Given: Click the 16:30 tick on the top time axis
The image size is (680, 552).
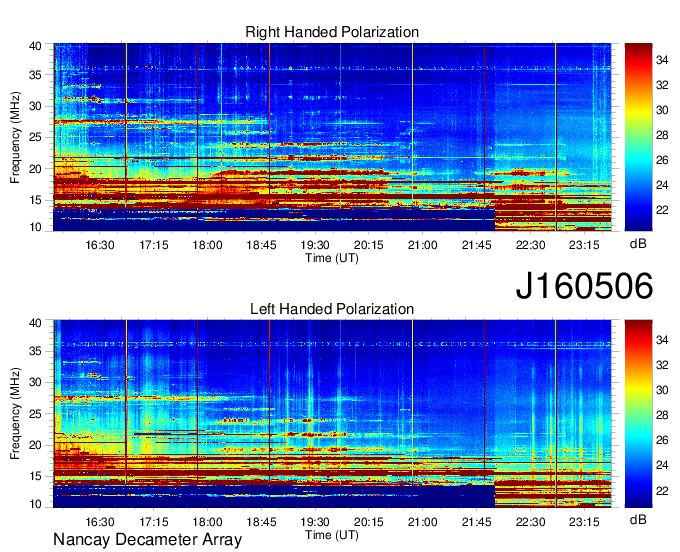Looking at the screenshot, I should (100, 245).
